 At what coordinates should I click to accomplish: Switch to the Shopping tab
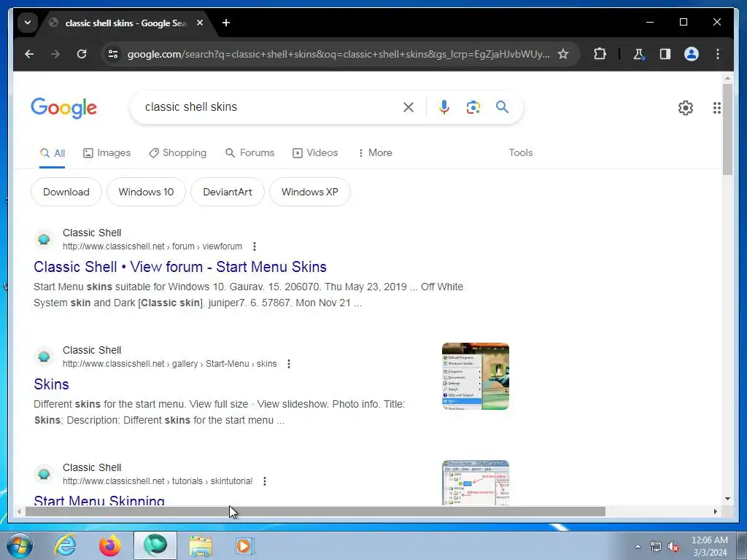click(178, 153)
